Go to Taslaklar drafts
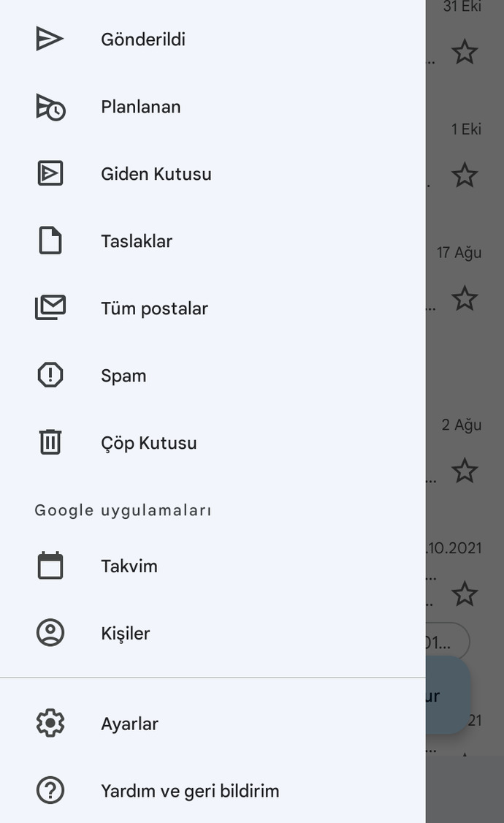The height and width of the screenshot is (823, 504). [x=213, y=241]
